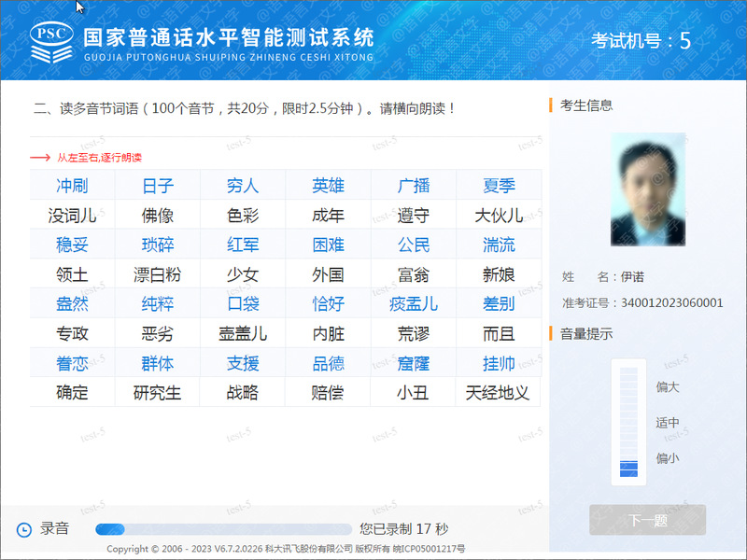This screenshot has height=560, width=747.
Task: Click the word 战略
Action: pos(243,393)
